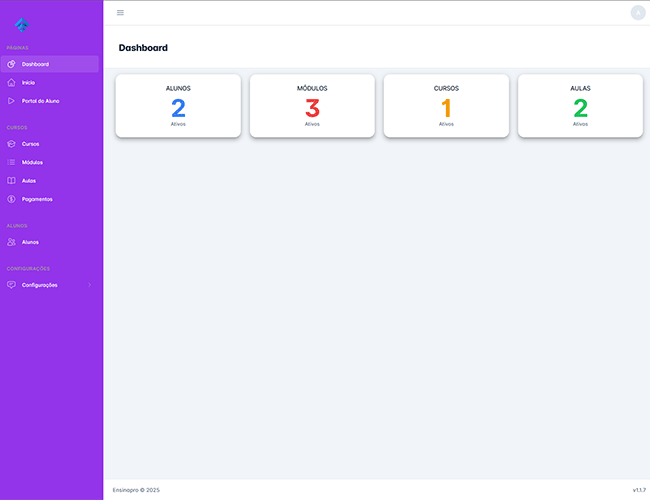
Task: Click the Portal do Aluno play icon
Action: tap(11, 101)
